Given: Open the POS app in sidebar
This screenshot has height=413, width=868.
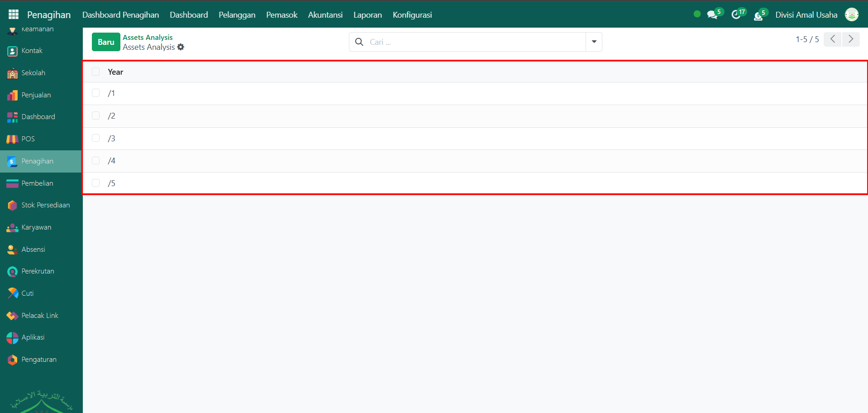Looking at the screenshot, I should point(28,139).
